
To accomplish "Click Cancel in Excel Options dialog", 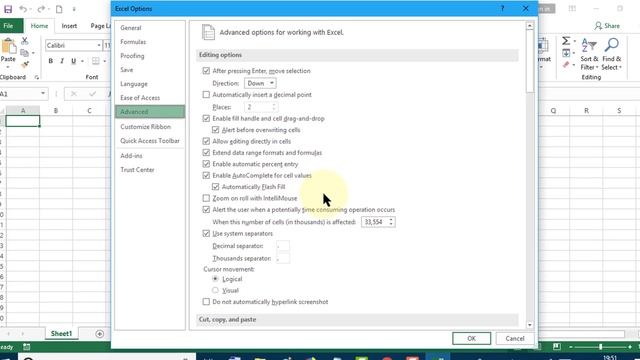I will click(x=515, y=338).
